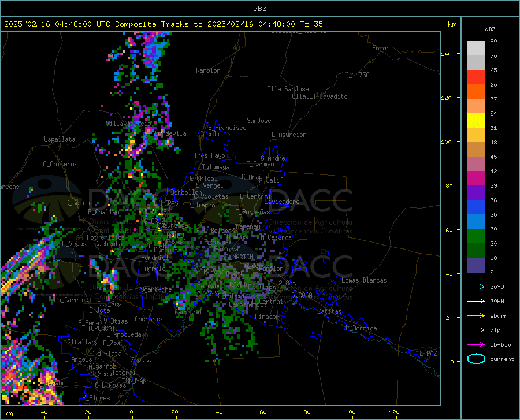Click the L_Dormida label
This screenshot has height=420, width=520.
tap(361, 328)
